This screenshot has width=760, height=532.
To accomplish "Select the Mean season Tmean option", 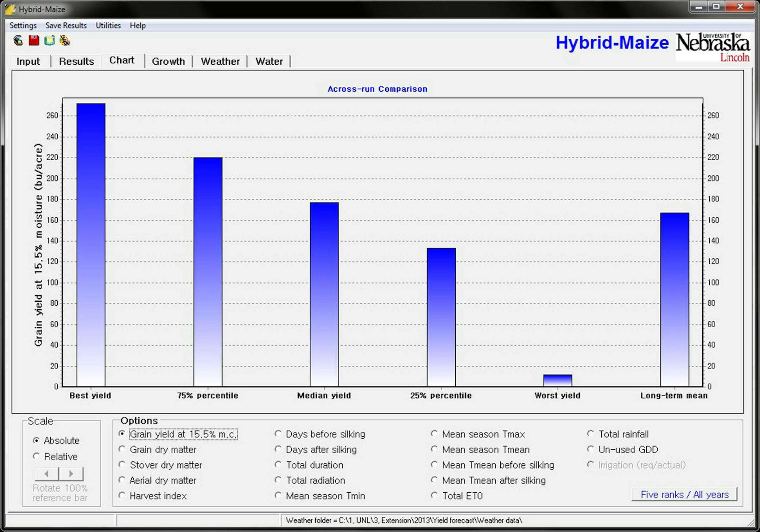I will [x=480, y=450].
